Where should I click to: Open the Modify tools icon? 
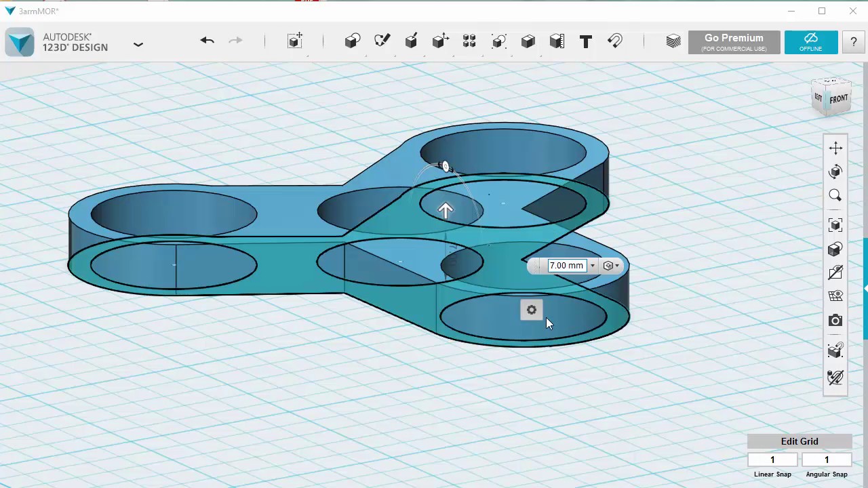pos(440,41)
